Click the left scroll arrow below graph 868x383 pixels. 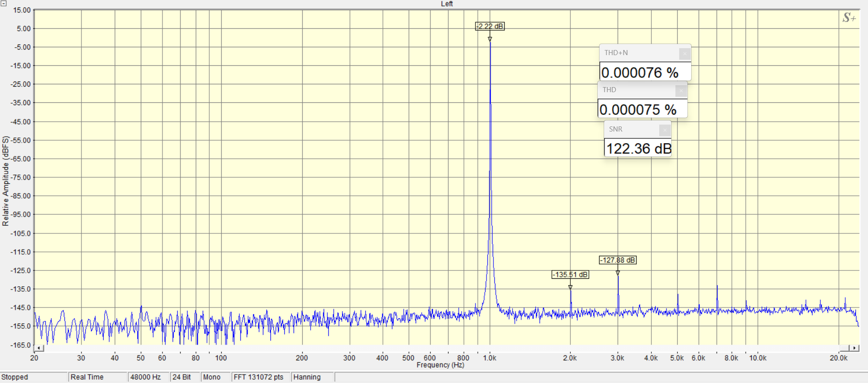(x=39, y=348)
